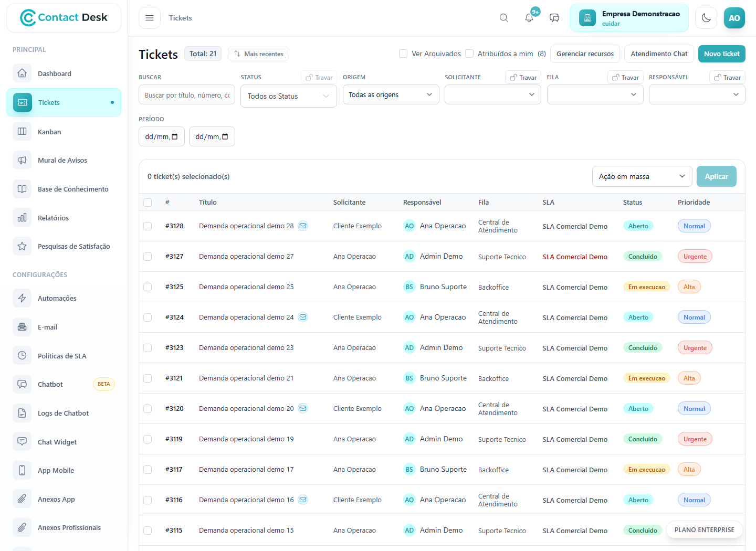The image size is (756, 551).
Task: Open the chat messages icon in header
Action: click(554, 18)
